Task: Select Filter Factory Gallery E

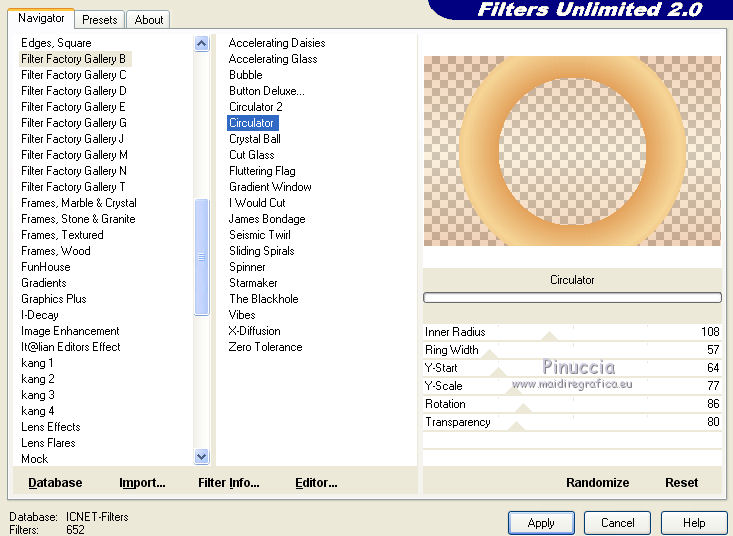Action: coord(73,107)
